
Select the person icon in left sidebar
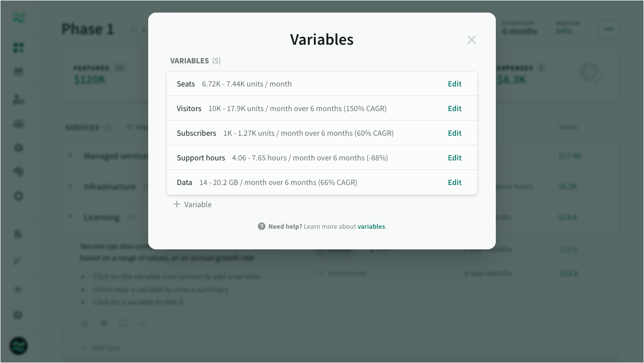[x=19, y=100]
